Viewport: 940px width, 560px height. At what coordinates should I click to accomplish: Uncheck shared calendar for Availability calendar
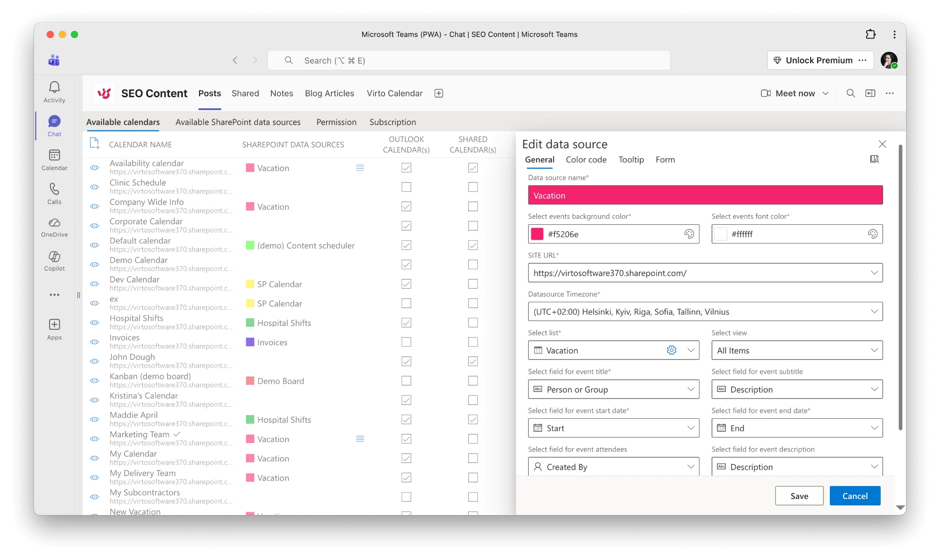coord(473,168)
